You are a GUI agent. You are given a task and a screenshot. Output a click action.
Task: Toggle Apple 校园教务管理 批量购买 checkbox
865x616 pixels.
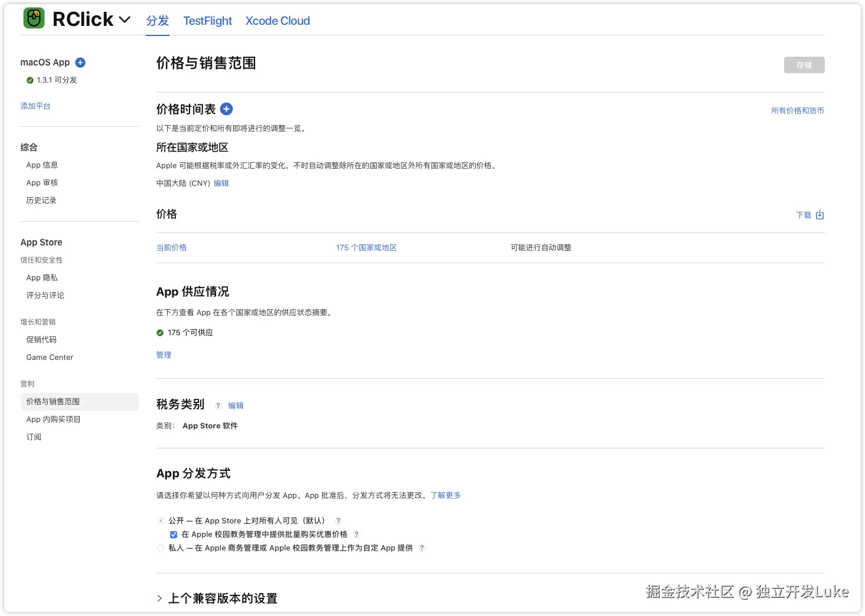[x=174, y=535]
